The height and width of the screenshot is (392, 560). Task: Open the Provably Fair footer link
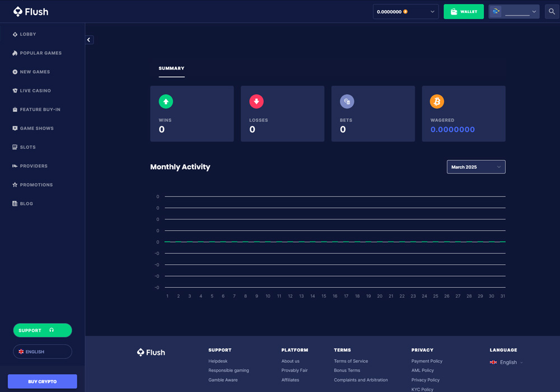click(x=295, y=370)
